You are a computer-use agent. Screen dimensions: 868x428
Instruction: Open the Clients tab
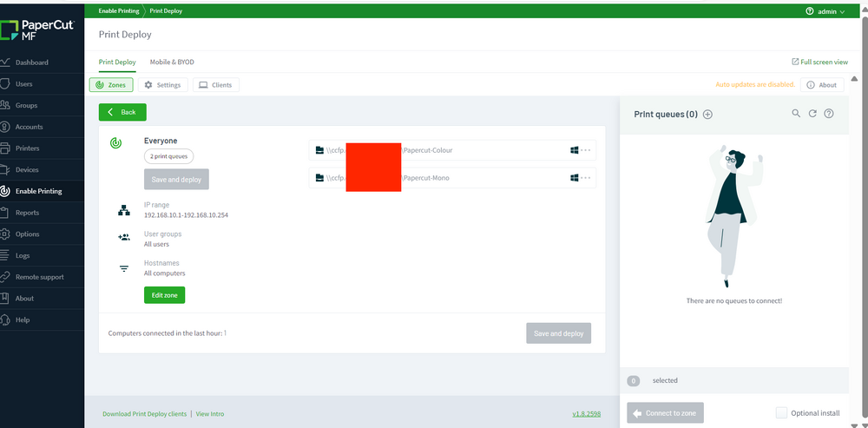coord(216,85)
